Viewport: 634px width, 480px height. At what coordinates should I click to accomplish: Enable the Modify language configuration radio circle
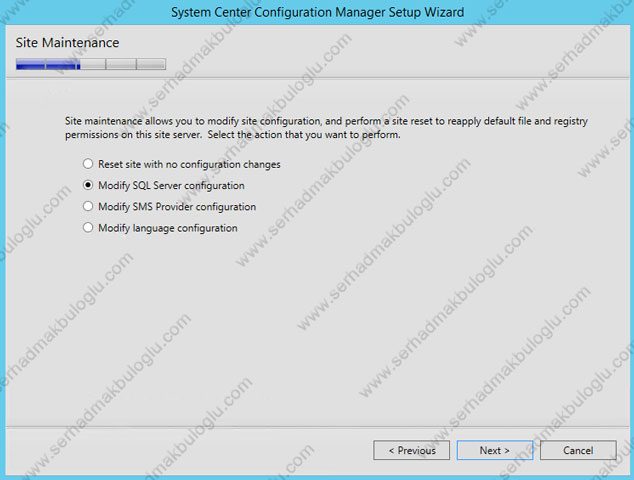[89, 228]
